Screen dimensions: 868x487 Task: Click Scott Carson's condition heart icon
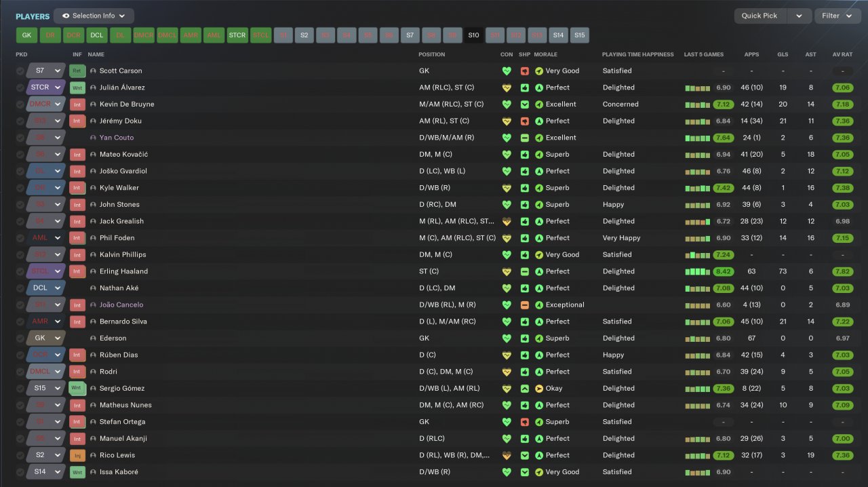[x=506, y=71]
